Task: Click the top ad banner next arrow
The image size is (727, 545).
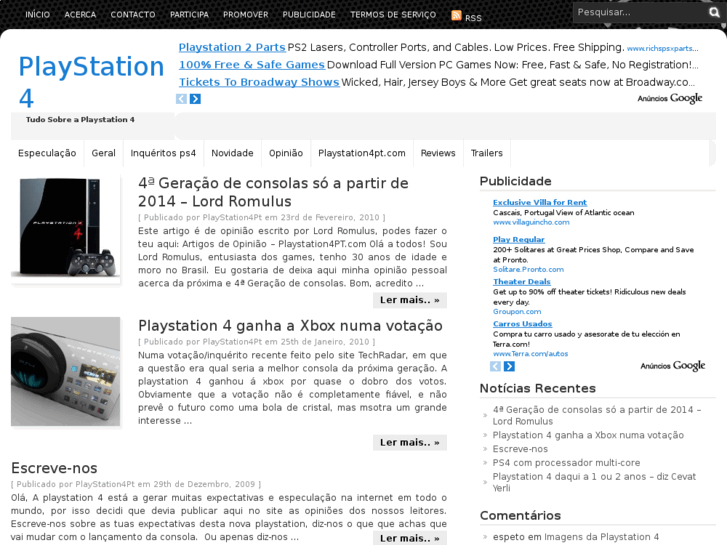Action: click(195, 99)
